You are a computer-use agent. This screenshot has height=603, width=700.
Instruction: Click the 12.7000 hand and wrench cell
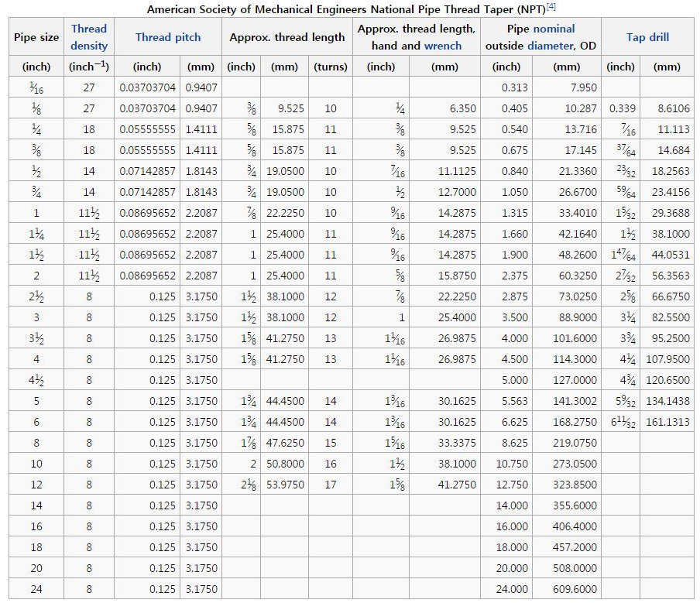click(444, 192)
